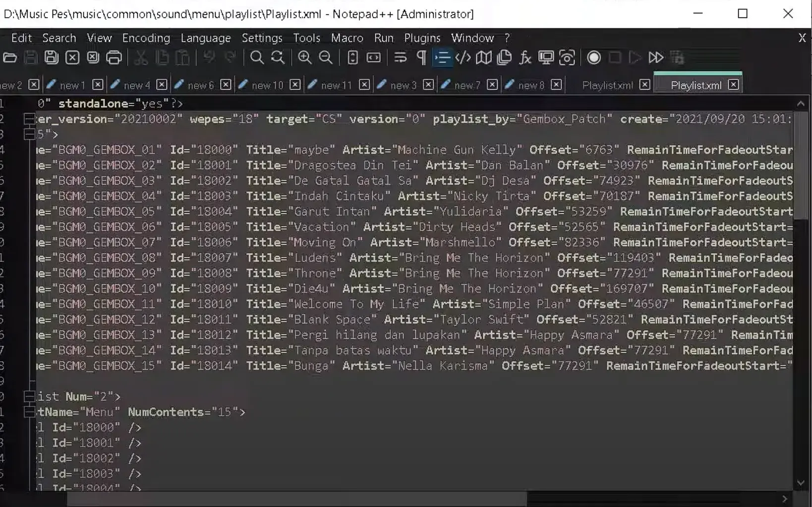Close the new 4 tab
Screen dimensions: 812x507
coord(162,85)
